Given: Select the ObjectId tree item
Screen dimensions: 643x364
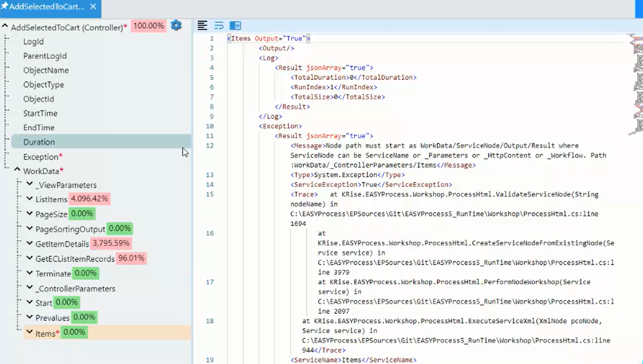Looking at the screenshot, I should tap(39, 99).
